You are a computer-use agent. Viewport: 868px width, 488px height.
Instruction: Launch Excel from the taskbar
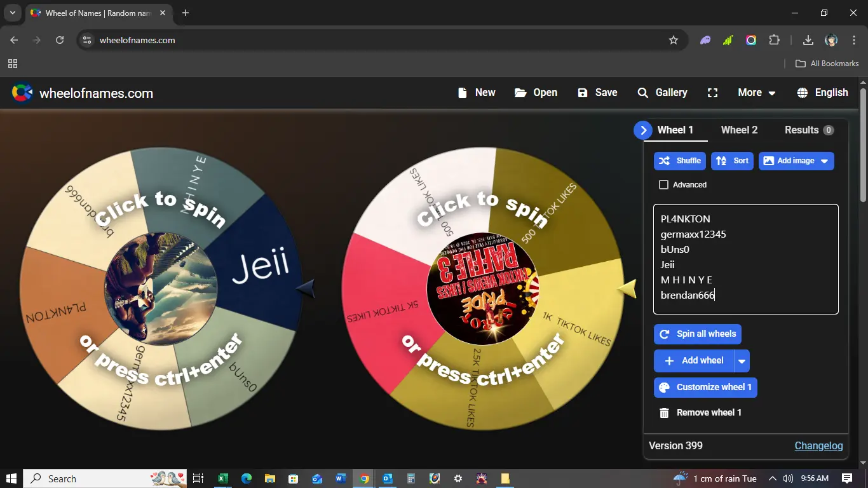tap(223, 478)
